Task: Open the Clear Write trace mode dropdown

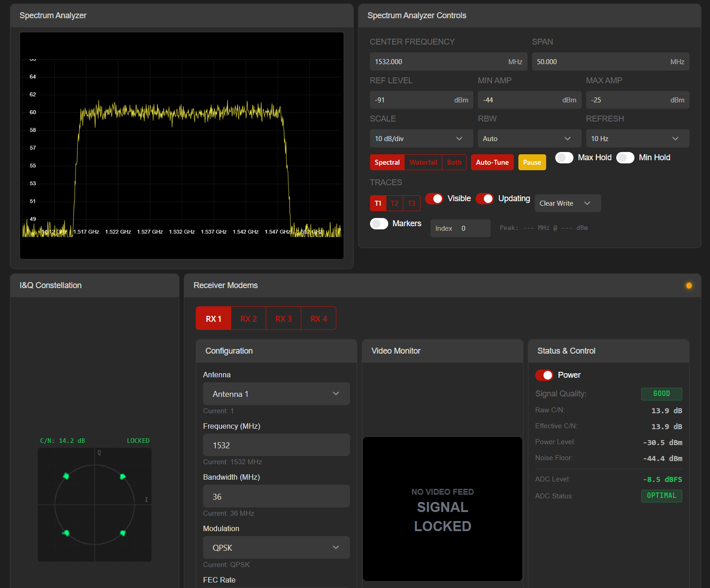Action: 568,203
